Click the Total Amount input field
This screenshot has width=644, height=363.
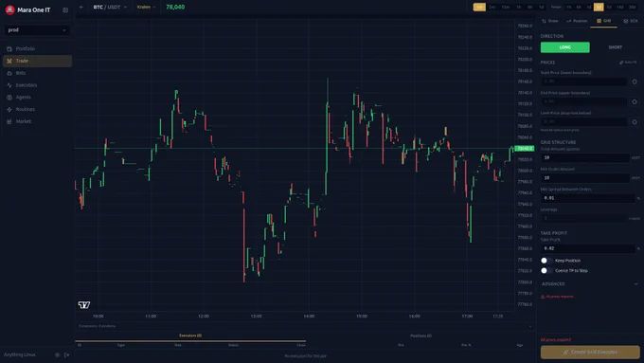click(585, 157)
